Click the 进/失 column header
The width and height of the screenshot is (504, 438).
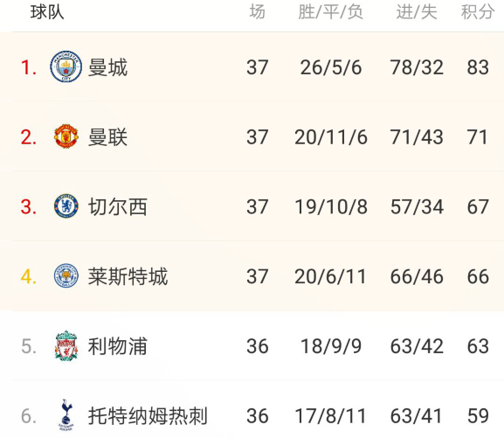pyautogui.click(x=417, y=12)
